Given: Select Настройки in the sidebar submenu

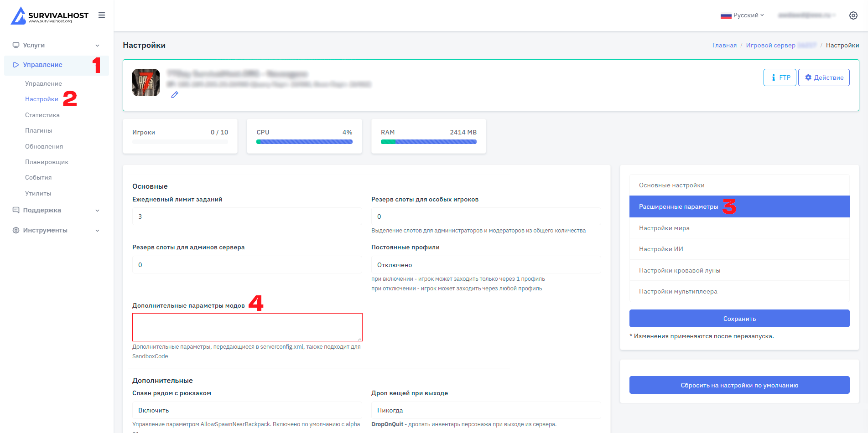Looking at the screenshot, I should coord(42,99).
